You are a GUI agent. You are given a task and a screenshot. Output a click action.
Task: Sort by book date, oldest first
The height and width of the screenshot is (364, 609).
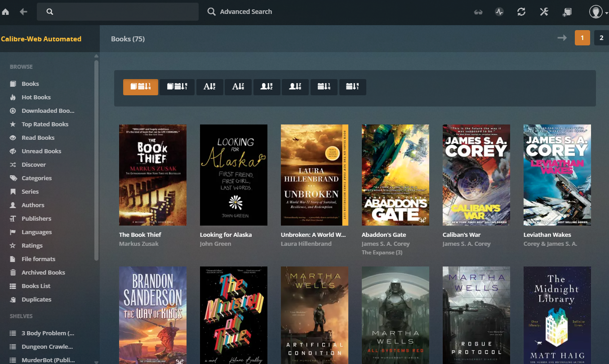(x=177, y=87)
